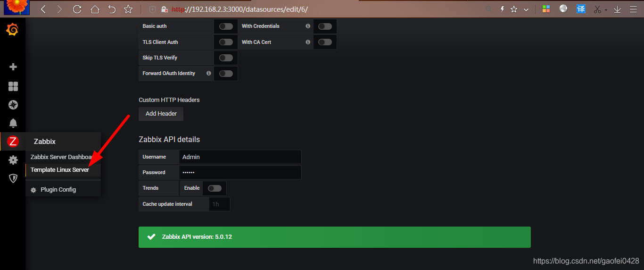Viewport: 644px width, 270px height.
Task: Toggle the With CA Cert switch
Action: [325, 42]
